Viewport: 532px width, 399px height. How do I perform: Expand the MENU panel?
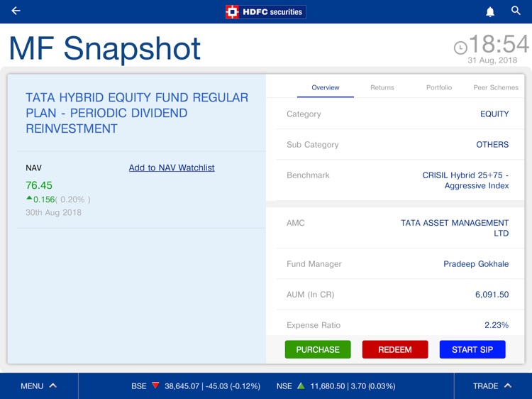point(39,386)
